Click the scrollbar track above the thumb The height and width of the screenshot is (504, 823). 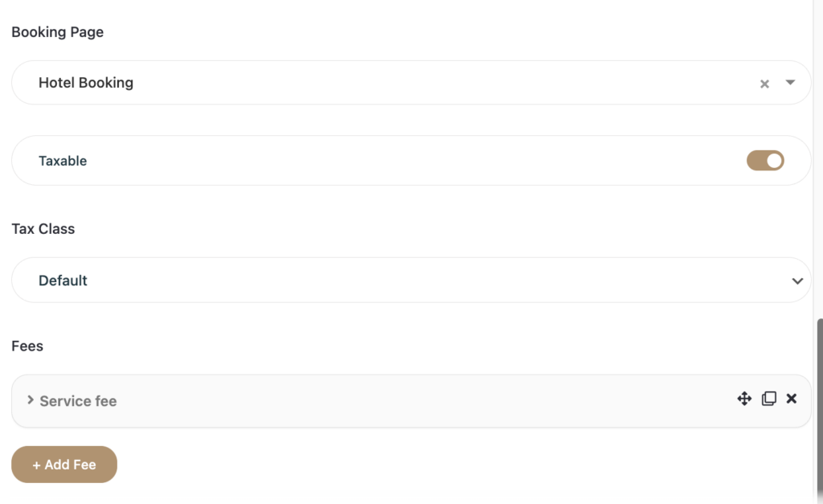[819, 161]
